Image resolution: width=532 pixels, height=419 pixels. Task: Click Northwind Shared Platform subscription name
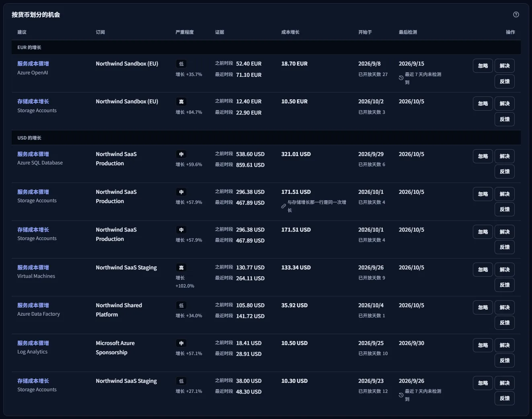(x=119, y=310)
